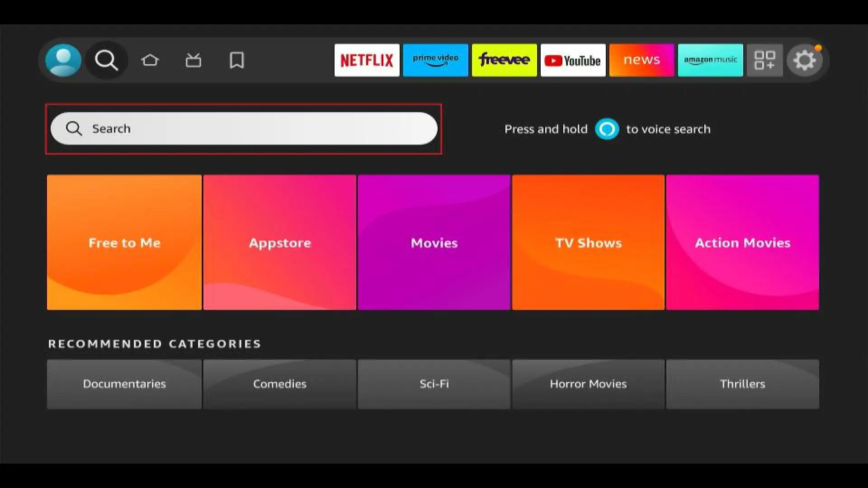Open Prime Video app

[435, 60]
